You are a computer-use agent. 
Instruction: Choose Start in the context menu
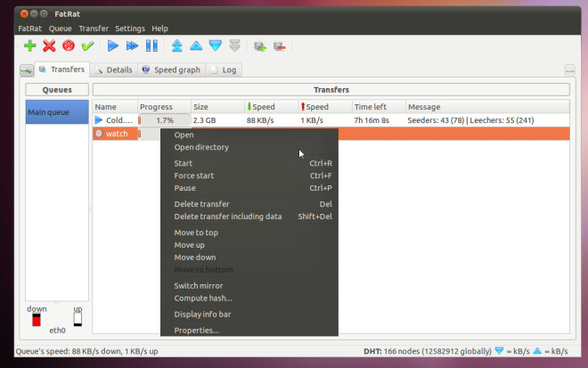249,163
